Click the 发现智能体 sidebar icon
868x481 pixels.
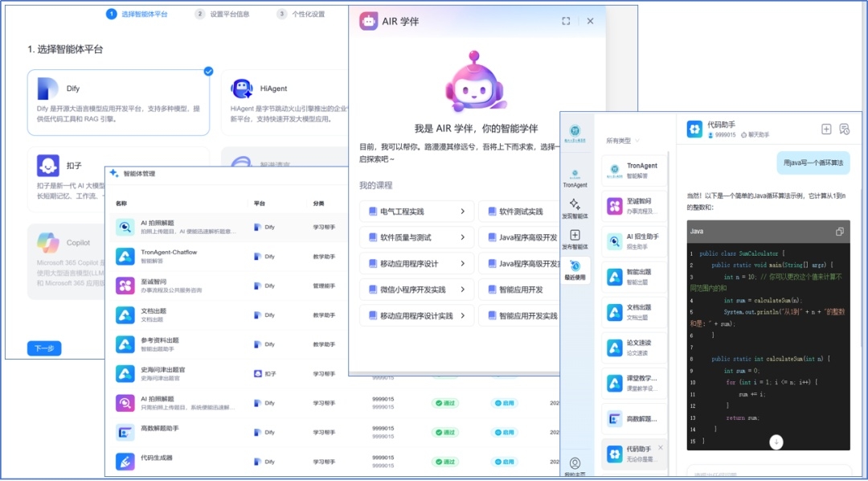(x=575, y=208)
